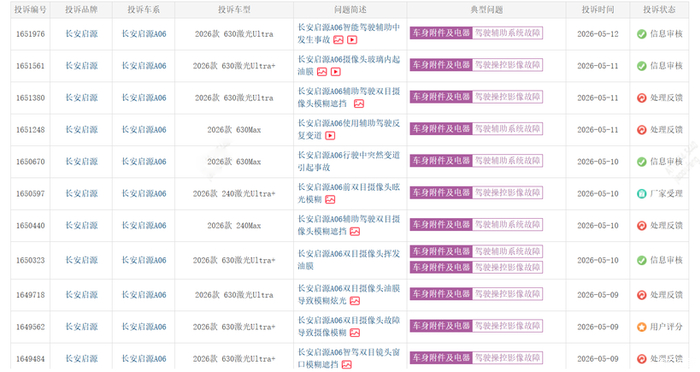Open 长安启源 brand link in row 1650670
The height and width of the screenshot is (372, 700).
click(x=81, y=162)
